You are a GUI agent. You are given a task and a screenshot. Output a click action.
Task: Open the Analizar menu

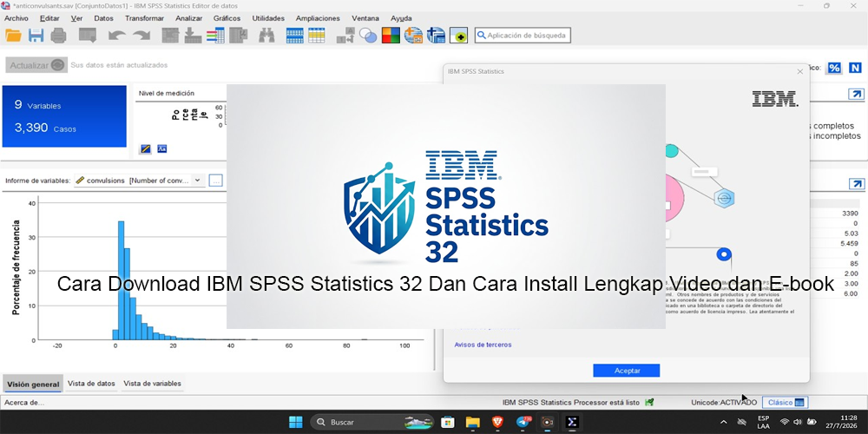click(188, 18)
